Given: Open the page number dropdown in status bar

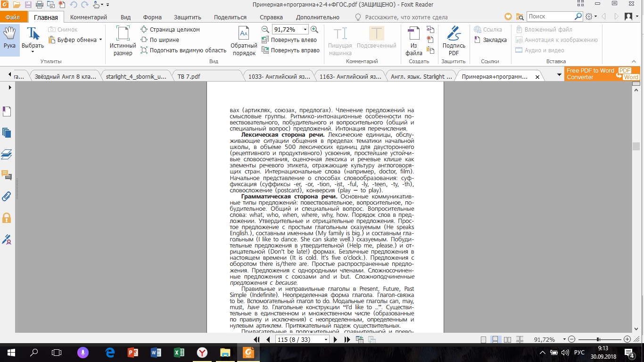Looking at the screenshot, I should tap(326, 339).
